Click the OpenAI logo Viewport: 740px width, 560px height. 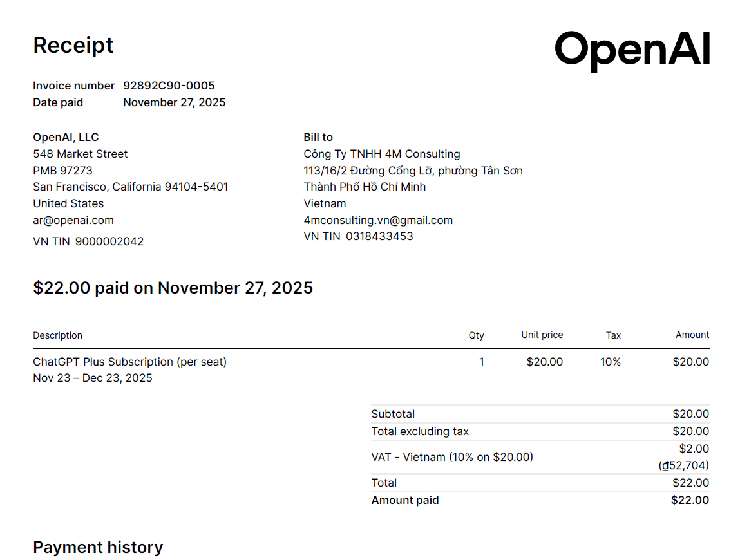tap(632, 50)
